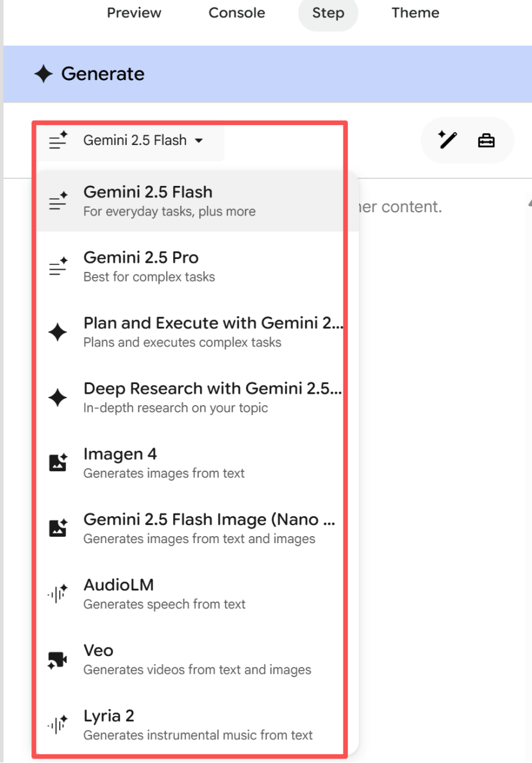Click the Lyria 2 waveform icon

pos(58,724)
